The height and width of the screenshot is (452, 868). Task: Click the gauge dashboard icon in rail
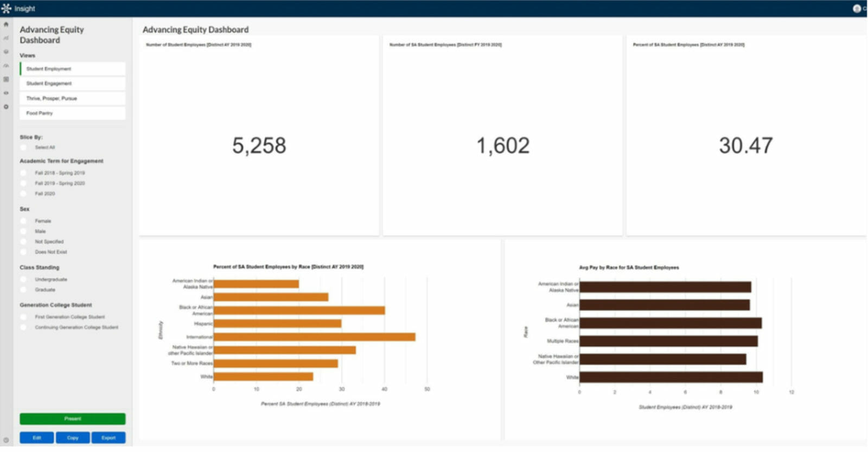(6, 66)
